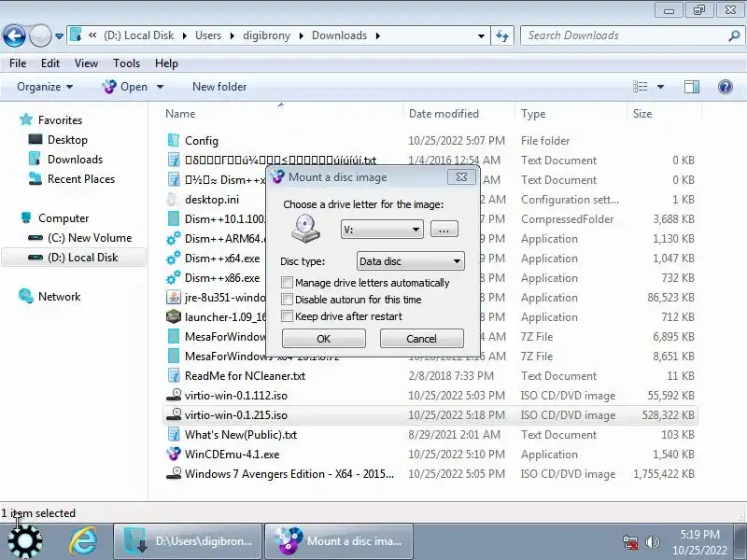Switch to Mount a disc image taskbar item
The width and height of the screenshot is (747, 560).
pos(339,541)
